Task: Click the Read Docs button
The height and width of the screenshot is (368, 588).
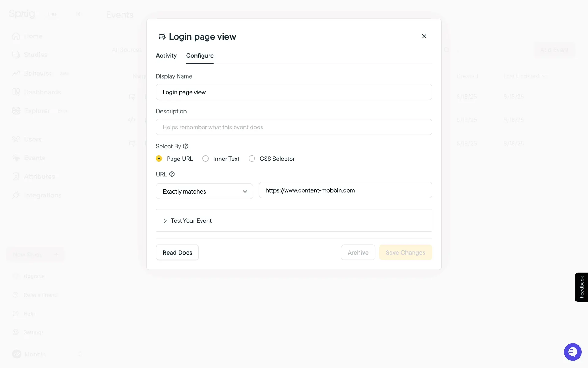Action: (x=177, y=252)
